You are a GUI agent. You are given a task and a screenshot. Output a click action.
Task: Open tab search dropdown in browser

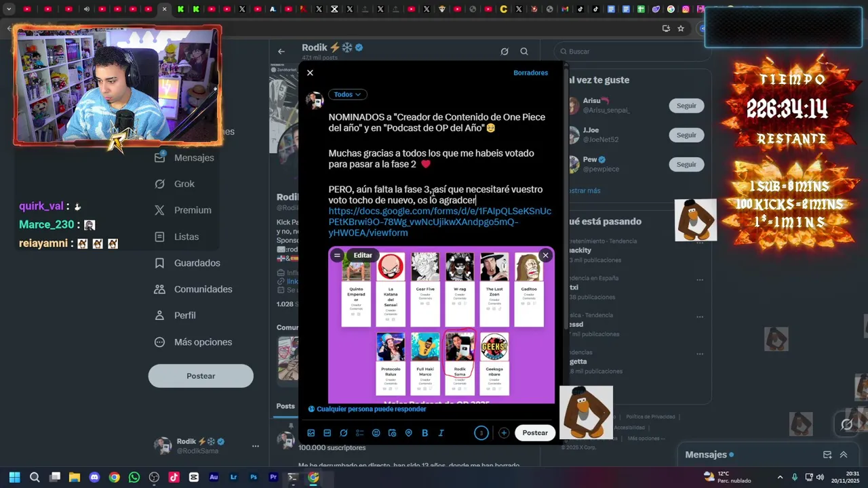9,9
